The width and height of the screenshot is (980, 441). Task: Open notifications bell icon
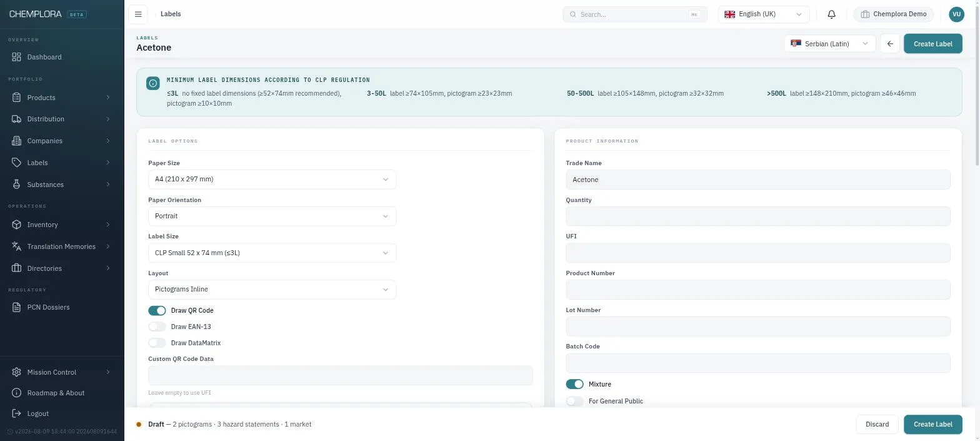point(831,14)
